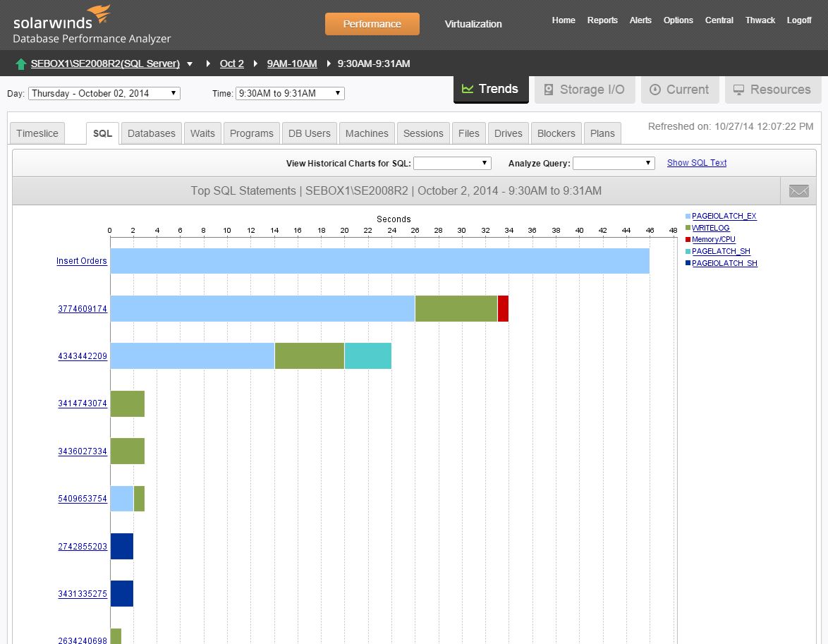Click the Memory/CPU legend link

click(x=714, y=239)
